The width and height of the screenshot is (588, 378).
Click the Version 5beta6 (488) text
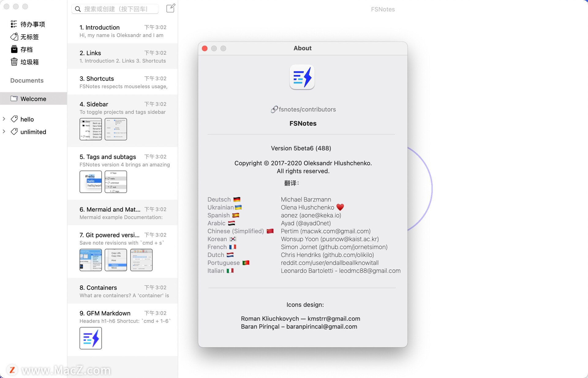(x=301, y=148)
